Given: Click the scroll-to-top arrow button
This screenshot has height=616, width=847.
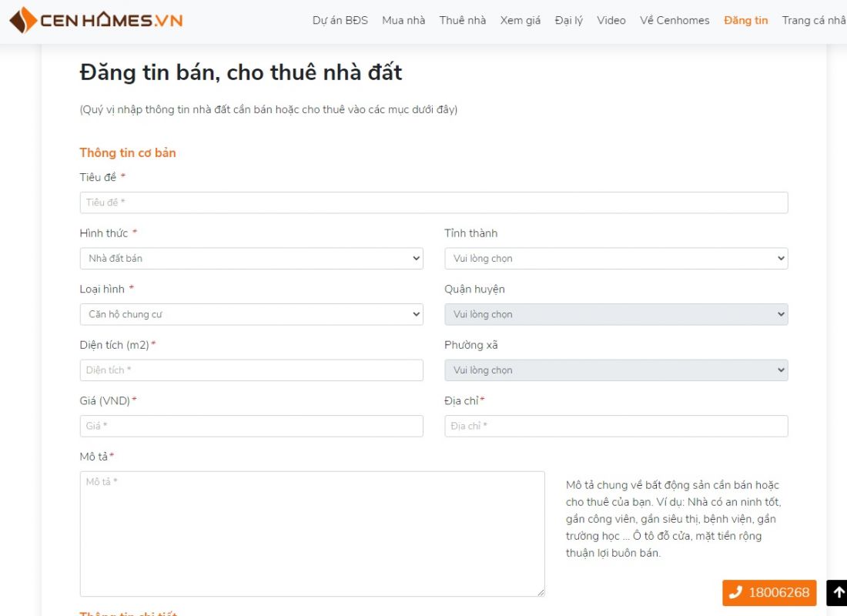Looking at the screenshot, I should [838, 593].
